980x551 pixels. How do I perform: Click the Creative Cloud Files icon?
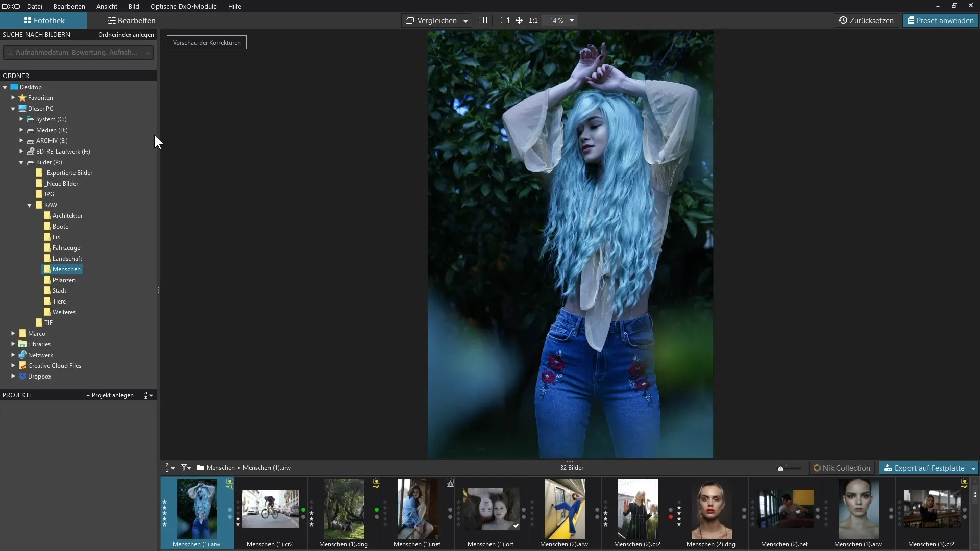point(22,366)
